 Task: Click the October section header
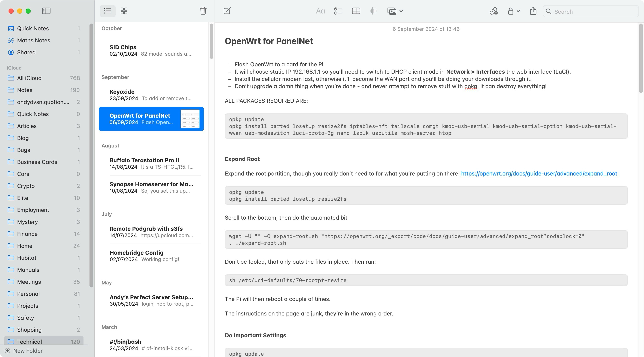coord(112,28)
